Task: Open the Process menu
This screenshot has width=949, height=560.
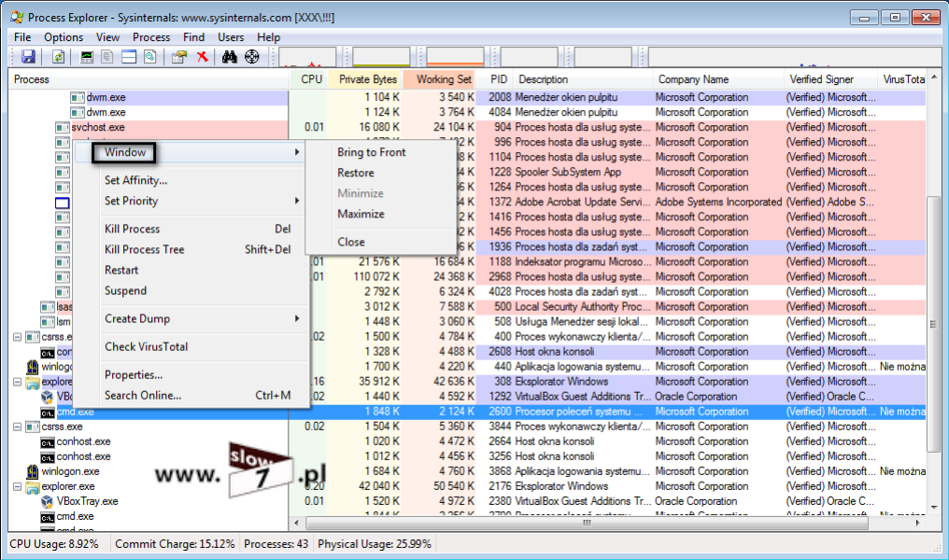Action: [x=151, y=37]
